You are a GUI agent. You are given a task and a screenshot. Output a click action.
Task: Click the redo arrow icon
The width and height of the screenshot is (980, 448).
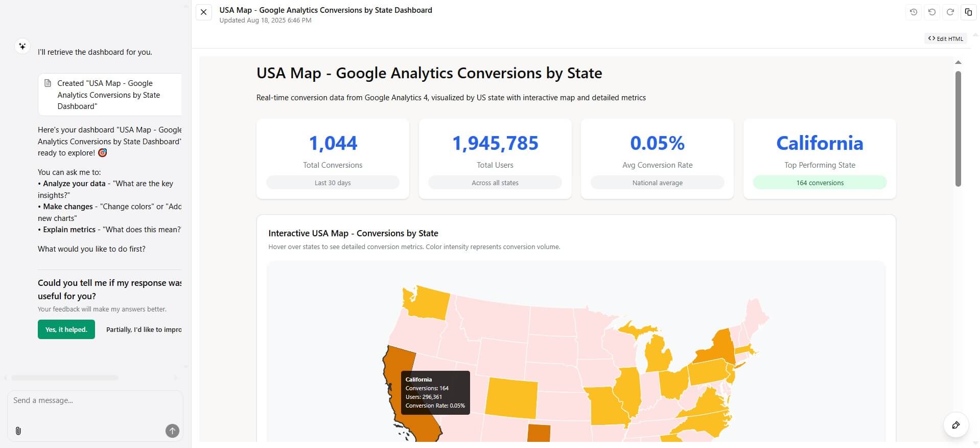point(950,12)
